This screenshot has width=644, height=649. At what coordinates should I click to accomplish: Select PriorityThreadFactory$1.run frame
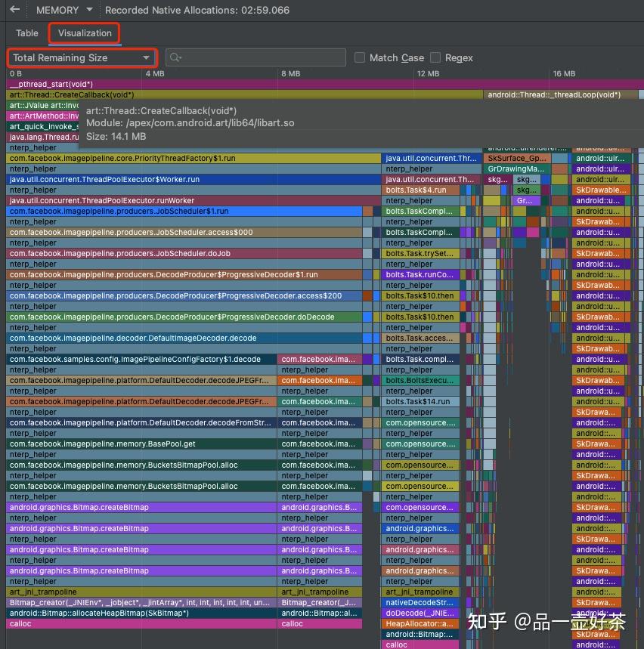(193, 158)
